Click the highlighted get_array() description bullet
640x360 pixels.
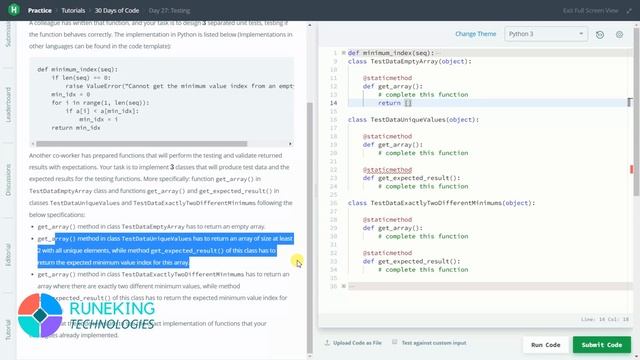[x=165, y=250]
